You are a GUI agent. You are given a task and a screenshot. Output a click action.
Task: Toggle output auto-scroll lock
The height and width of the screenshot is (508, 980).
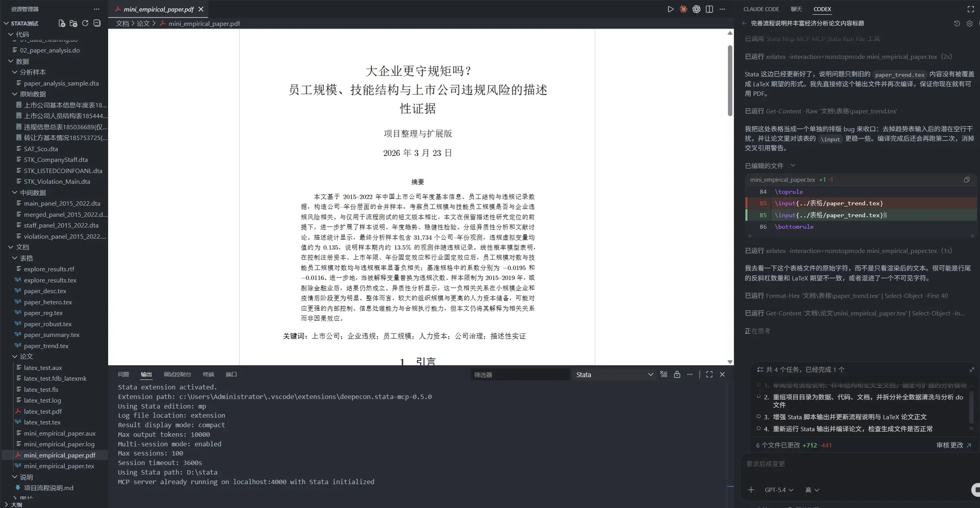677,374
